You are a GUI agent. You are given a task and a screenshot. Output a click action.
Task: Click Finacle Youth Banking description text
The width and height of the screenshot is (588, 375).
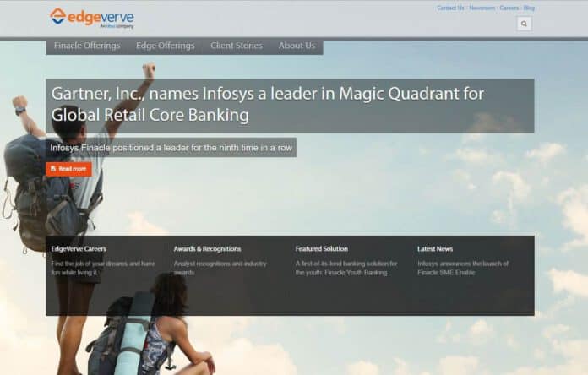346,268
